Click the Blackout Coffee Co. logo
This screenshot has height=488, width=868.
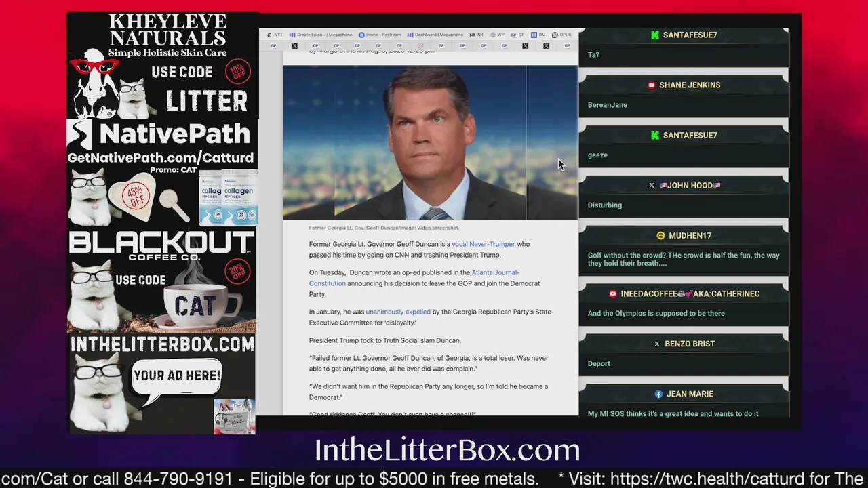tap(161, 245)
